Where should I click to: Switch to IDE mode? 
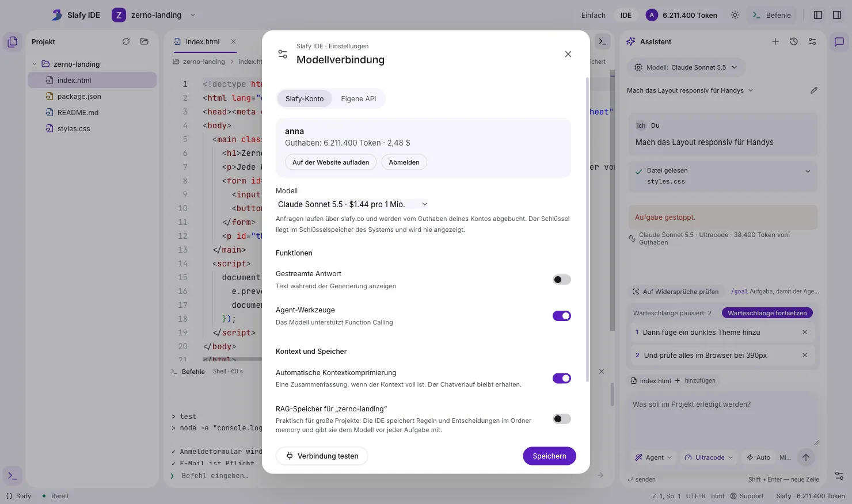coord(626,16)
